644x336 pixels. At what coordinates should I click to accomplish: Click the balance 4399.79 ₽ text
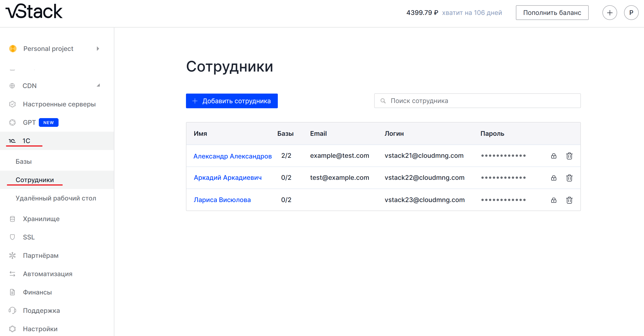[x=422, y=13]
